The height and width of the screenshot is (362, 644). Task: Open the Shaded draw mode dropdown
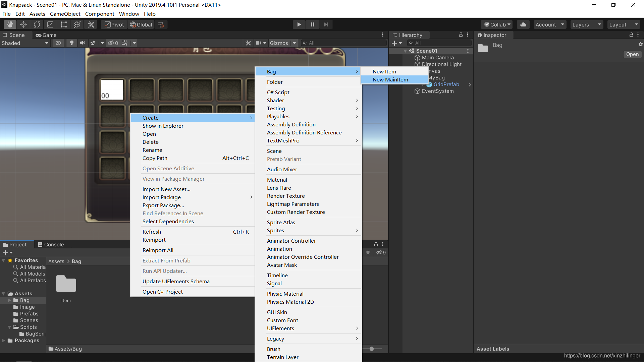click(x=25, y=43)
